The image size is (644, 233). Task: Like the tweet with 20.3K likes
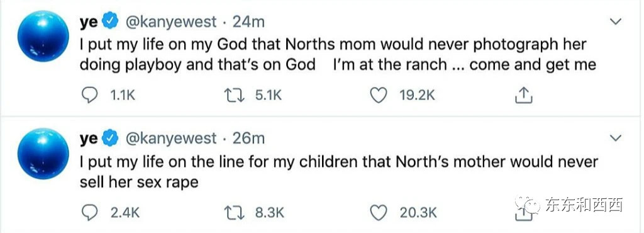[378, 212]
